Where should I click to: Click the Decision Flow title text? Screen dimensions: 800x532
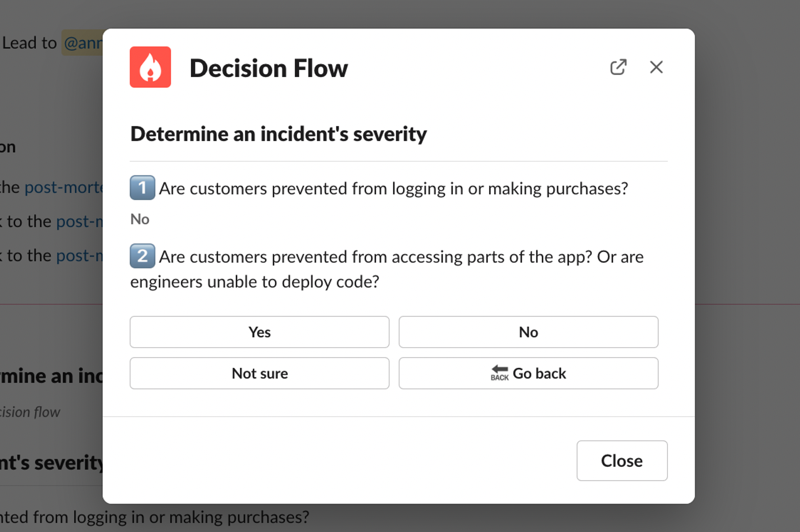click(x=268, y=68)
